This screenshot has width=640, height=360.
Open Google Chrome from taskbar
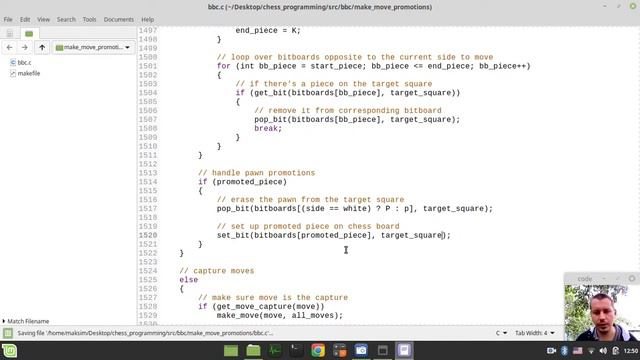pos(318,351)
